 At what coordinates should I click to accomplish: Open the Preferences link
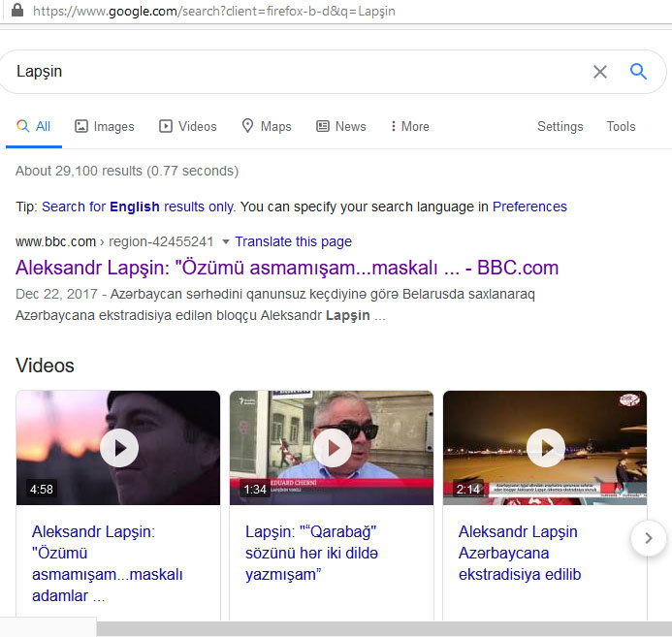pyautogui.click(x=529, y=207)
